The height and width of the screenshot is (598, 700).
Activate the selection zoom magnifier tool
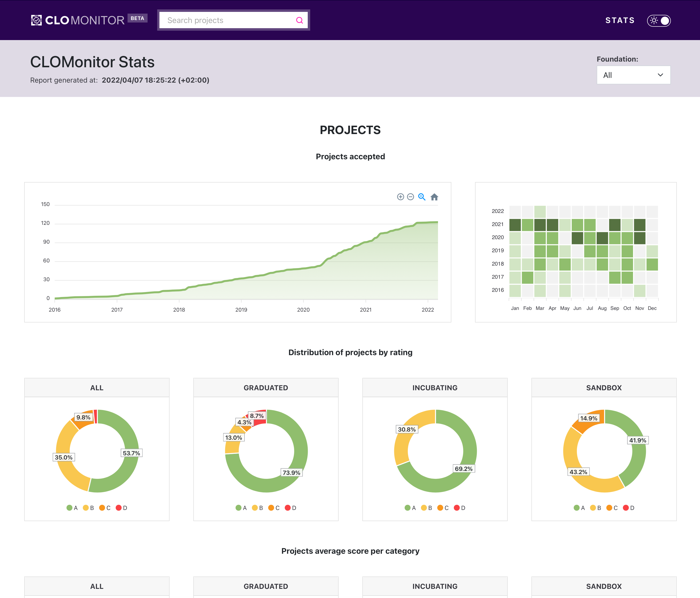[422, 197]
